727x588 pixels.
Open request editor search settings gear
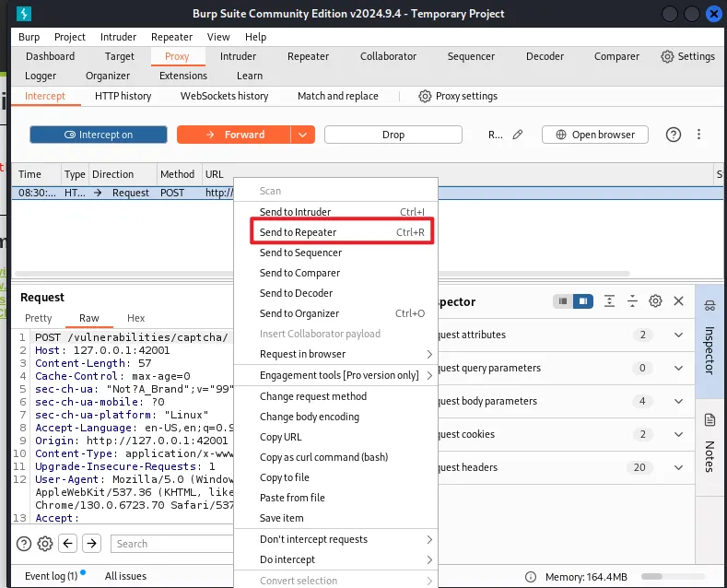pyautogui.click(x=45, y=544)
